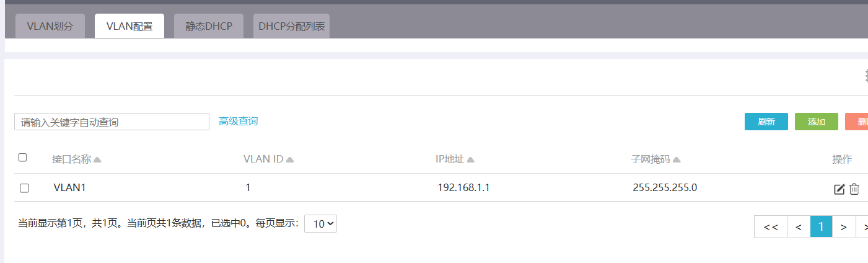Screen dimensions: 868x263
Task: Click the blue 刷新 refresh button
Action: pos(766,122)
